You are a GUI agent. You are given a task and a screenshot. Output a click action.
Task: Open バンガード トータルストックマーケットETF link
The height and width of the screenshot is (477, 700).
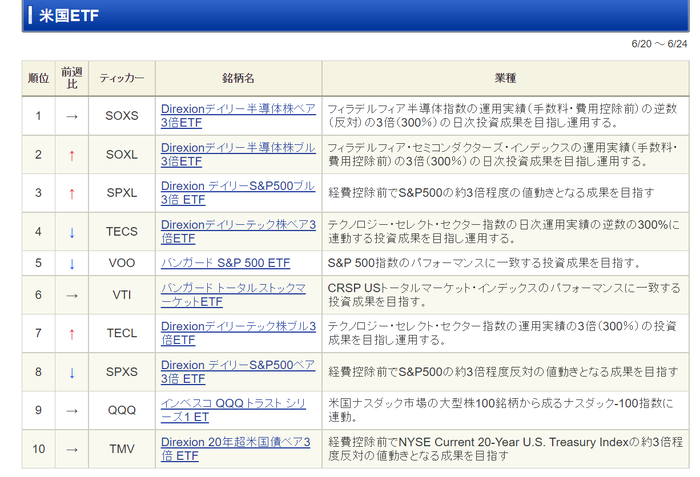(233, 295)
